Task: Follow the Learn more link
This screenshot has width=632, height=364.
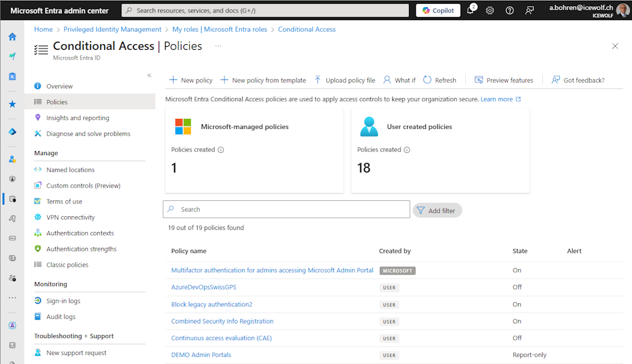Action: (x=501, y=99)
